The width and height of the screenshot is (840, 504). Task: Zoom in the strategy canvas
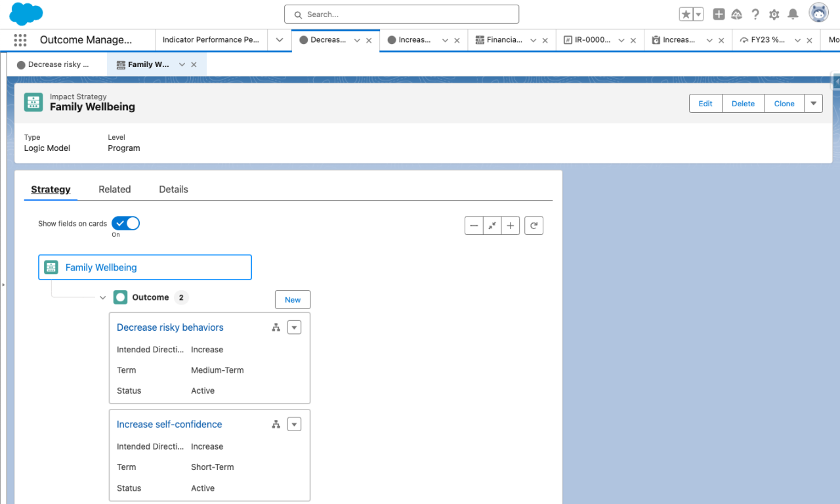(x=511, y=226)
